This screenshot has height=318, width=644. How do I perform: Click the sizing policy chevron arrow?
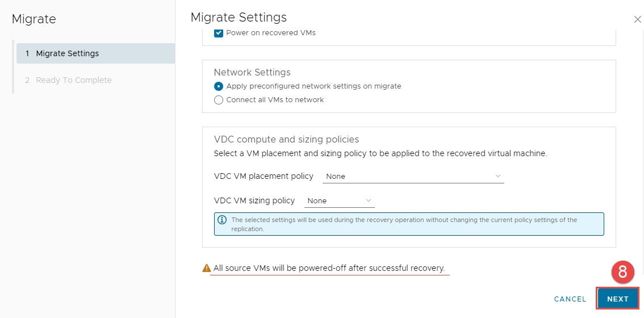pyautogui.click(x=369, y=200)
